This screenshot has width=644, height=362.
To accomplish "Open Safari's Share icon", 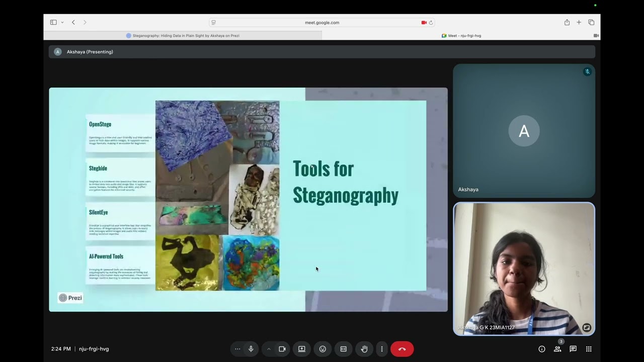I will (x=567, y=22).
